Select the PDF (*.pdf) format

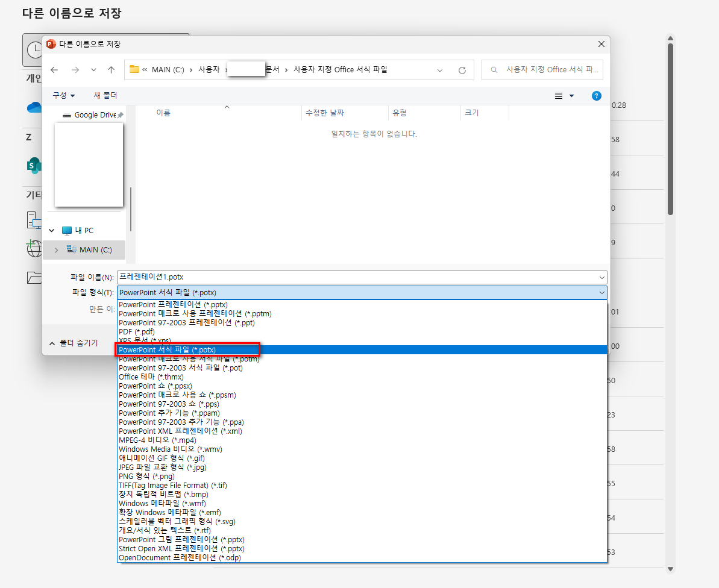pyautogui.click(x=362, y=332)
